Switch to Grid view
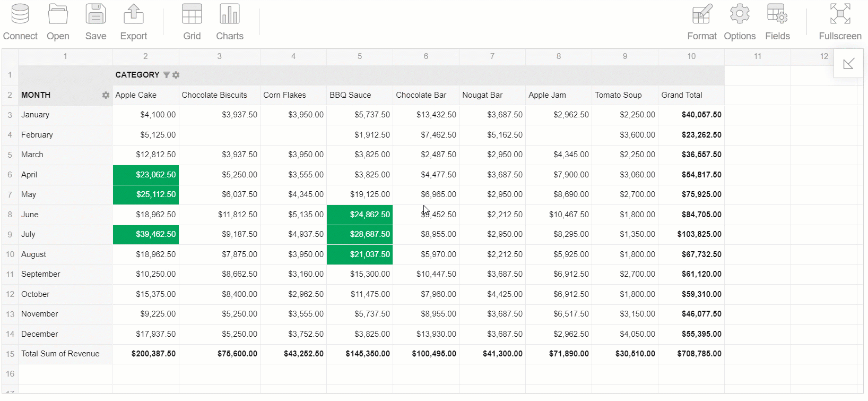The image size is (868, 401). click(x=192, y=22)
